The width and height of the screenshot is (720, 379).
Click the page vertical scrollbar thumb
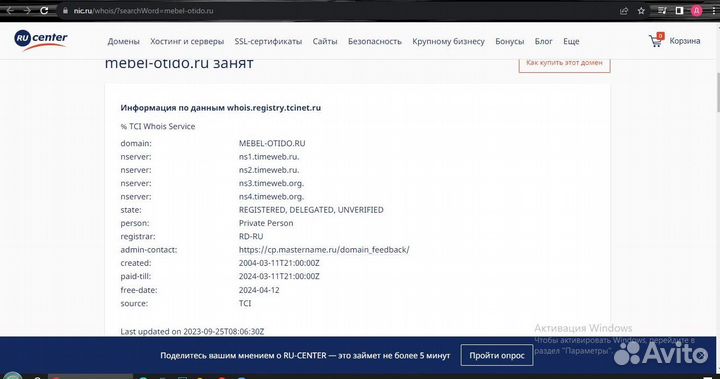717,92
